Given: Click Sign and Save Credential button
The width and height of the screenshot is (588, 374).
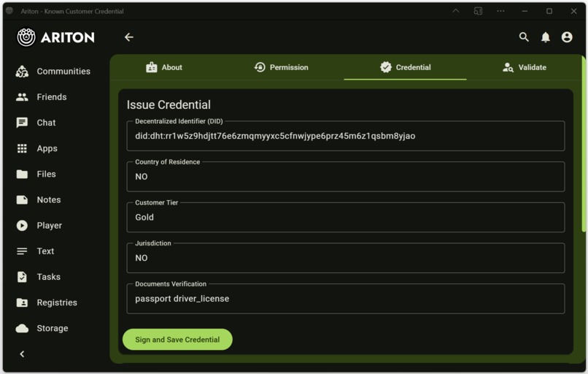Looking at the screenshot, I should [x=177, y=340].
